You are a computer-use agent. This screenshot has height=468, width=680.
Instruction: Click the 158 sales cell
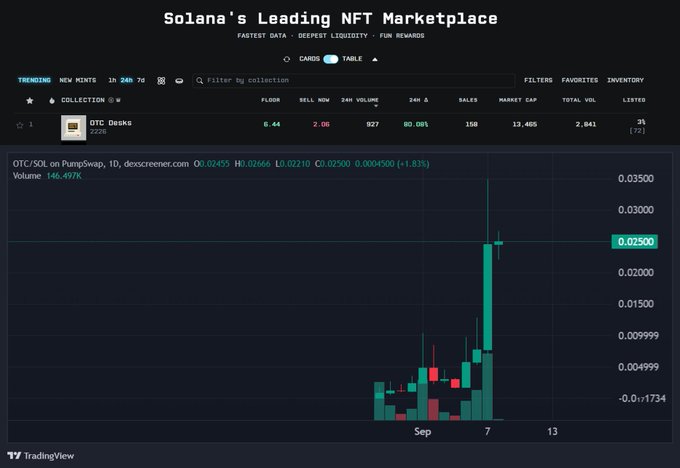pos(471,124)
